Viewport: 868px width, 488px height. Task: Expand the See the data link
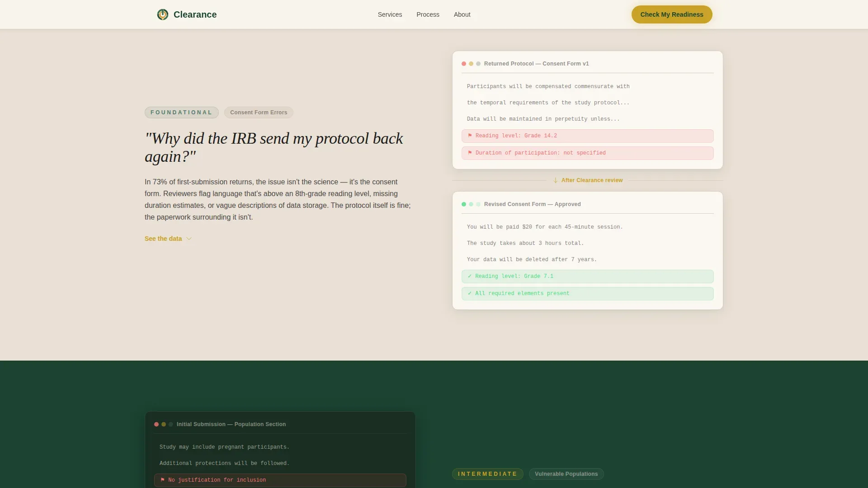168,239
